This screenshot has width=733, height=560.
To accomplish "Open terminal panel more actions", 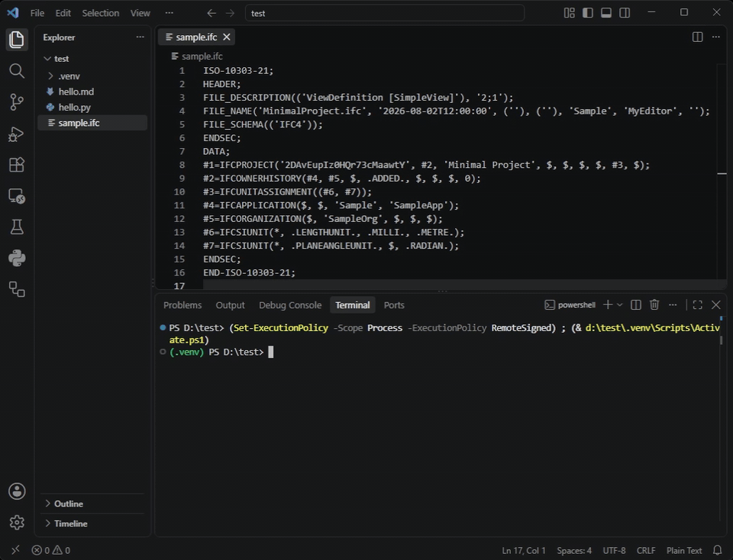I will 673,305.
